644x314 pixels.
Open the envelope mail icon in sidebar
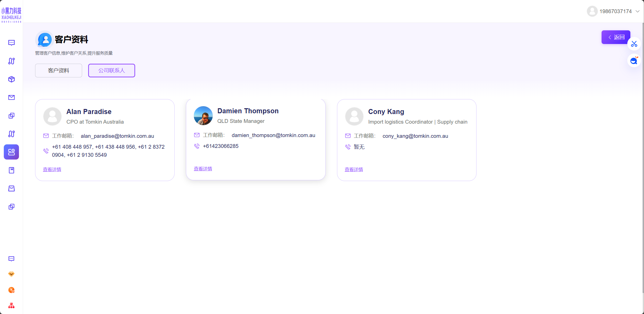(x=11, y=97)
